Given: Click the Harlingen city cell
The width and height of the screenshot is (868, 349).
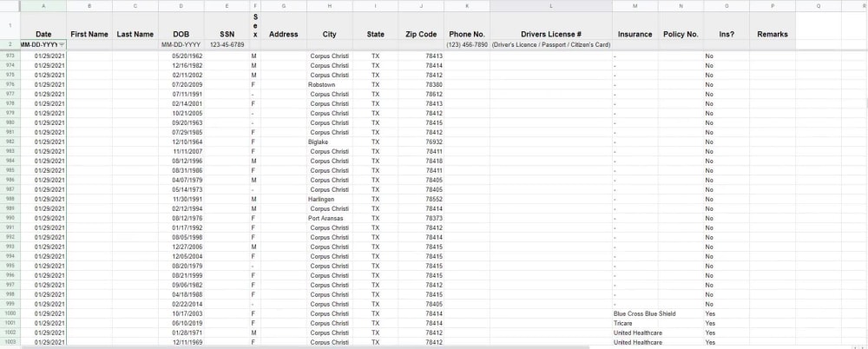Looking at the screenshot, I should [x=329, y=199].
